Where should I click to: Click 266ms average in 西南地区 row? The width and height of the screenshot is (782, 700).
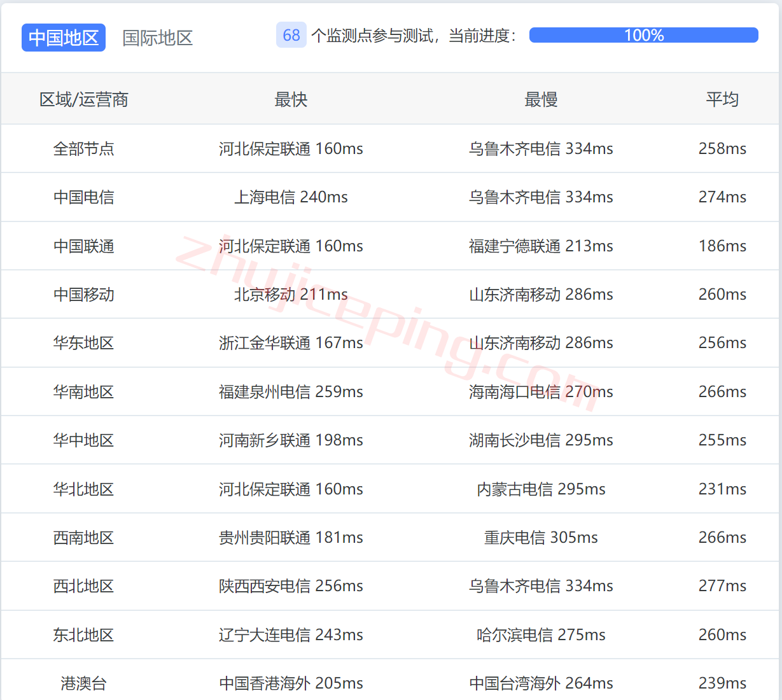(722, 537)
